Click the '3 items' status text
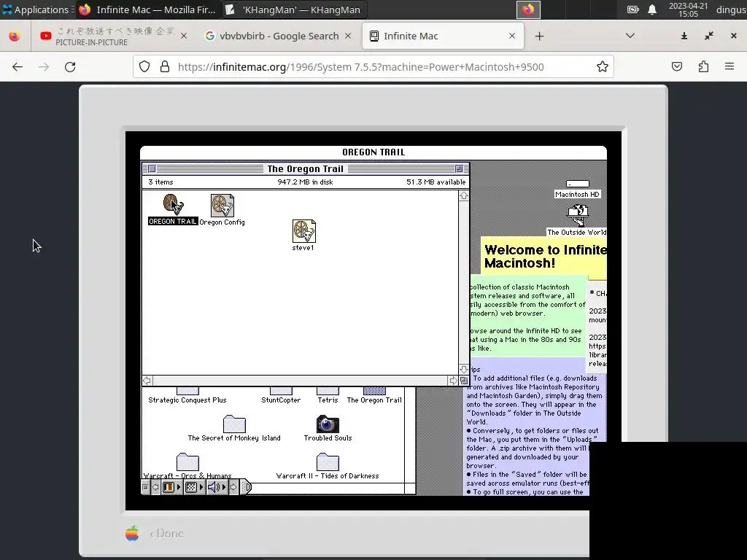 click(x=160, y=182)
